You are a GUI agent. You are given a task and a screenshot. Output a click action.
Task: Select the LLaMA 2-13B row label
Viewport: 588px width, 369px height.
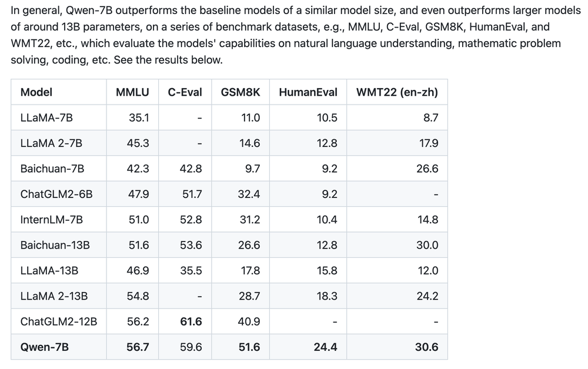coord(54,296)
